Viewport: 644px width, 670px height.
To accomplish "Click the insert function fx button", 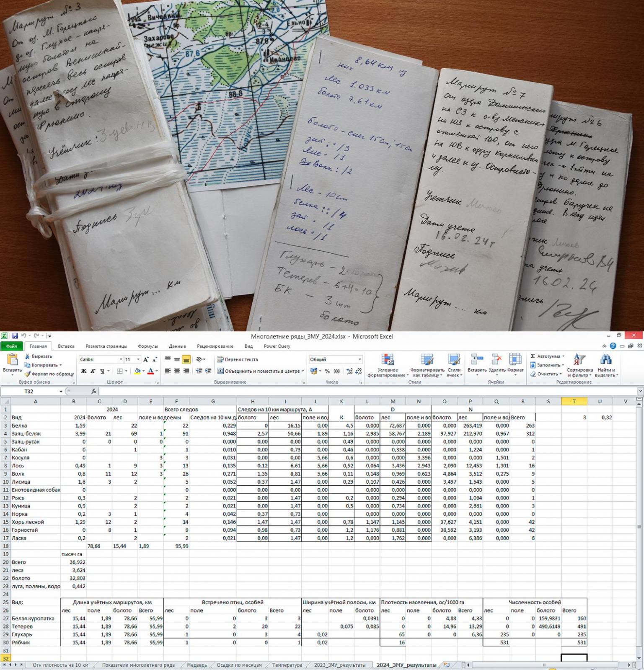I will pos(94,391).
